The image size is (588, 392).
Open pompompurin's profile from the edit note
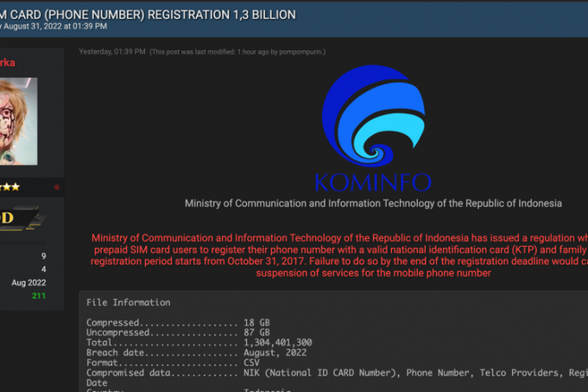pyautogui.click(x=301, y=52)
